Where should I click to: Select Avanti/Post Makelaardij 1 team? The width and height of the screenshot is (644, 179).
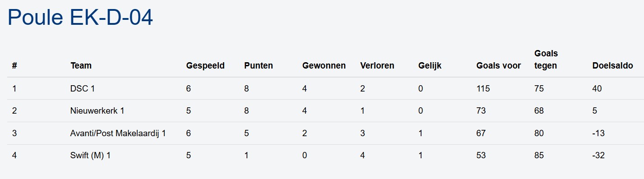(118, 133)
